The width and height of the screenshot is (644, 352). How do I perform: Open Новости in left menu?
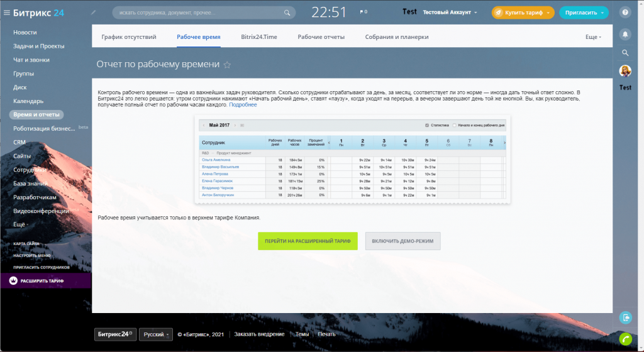[25, 33]
